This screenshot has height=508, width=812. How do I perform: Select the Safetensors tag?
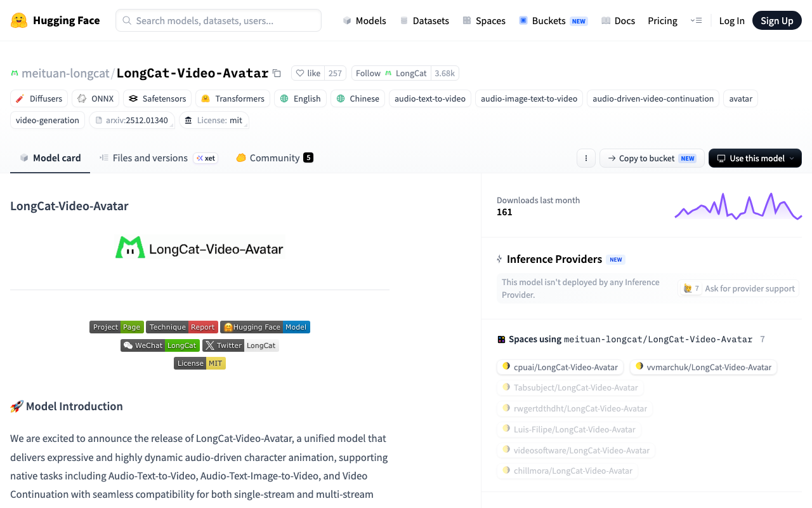(157, 98)
